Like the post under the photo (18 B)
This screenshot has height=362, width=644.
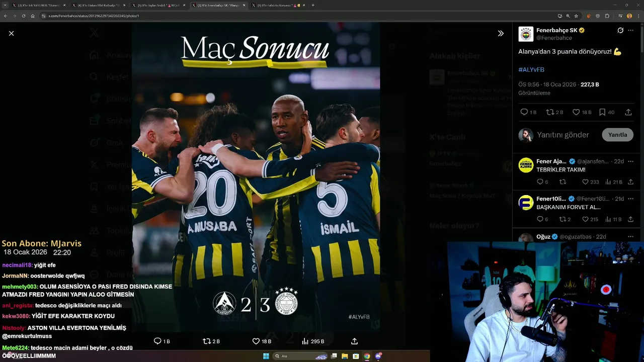(x=262, y=341)
